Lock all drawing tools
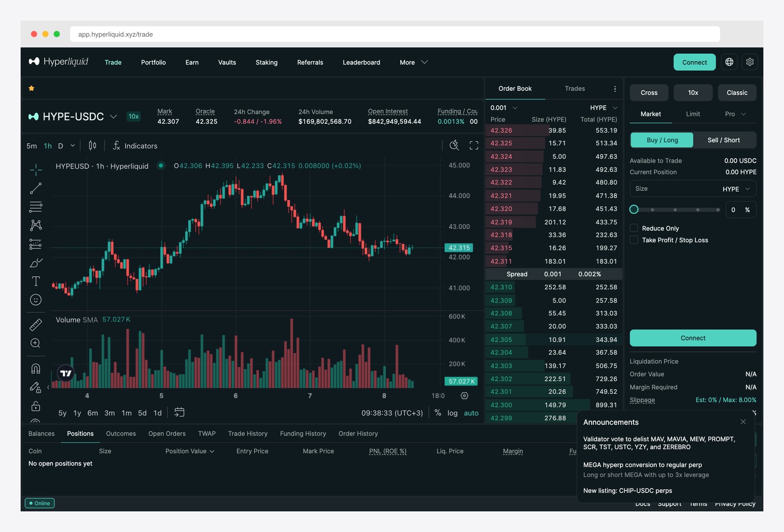The height and width of the screenshot is (532, 784). point(36,406)
